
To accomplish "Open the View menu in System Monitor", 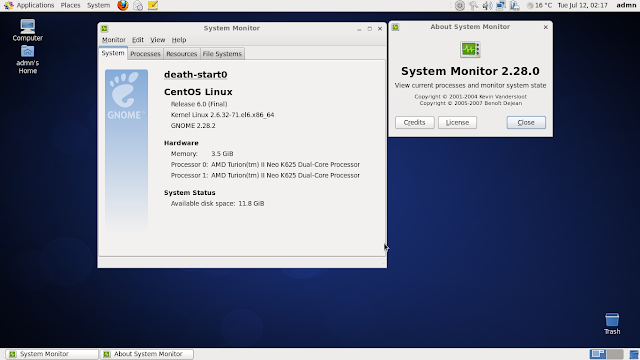I will click(x=158, y=40).
